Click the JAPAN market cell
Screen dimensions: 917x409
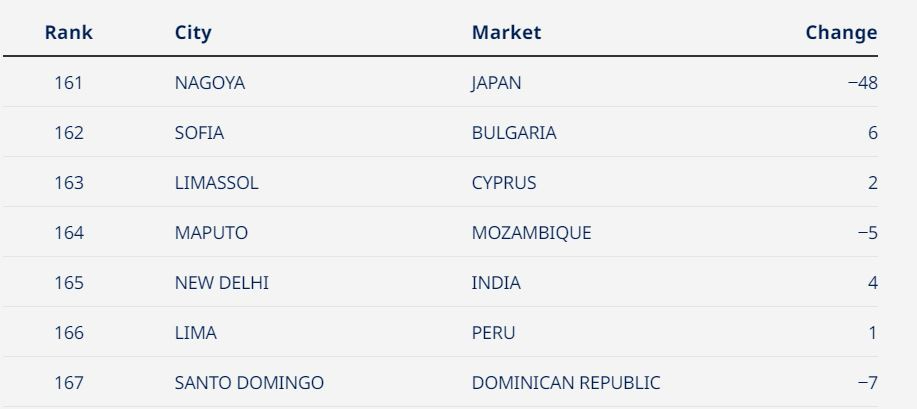(497, 83)
